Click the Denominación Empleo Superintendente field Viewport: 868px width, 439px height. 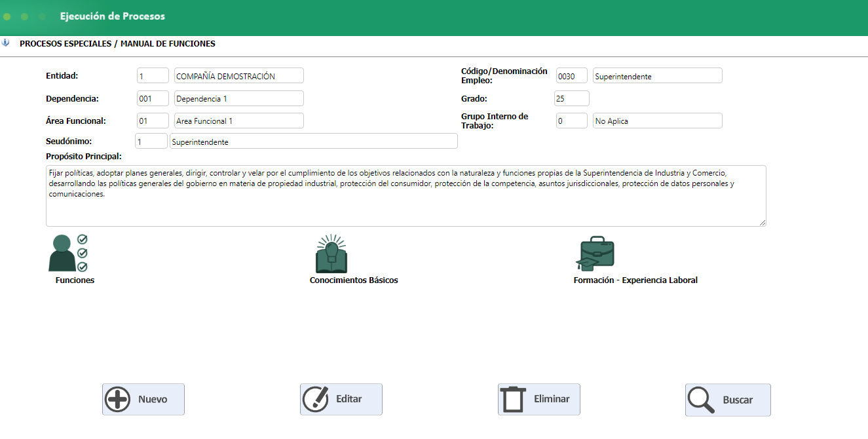click(658, 75)
